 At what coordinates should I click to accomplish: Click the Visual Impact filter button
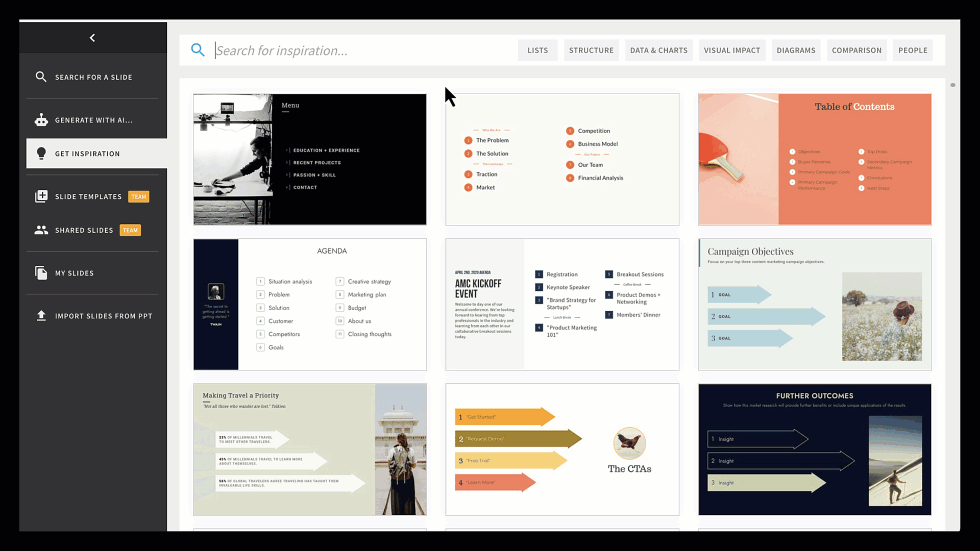[732, 50]
